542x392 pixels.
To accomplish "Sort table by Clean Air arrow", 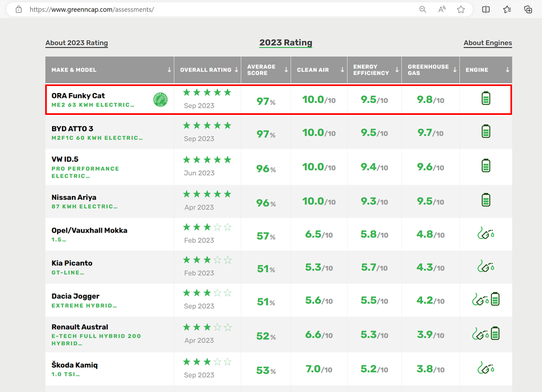I will pos(342,70).
